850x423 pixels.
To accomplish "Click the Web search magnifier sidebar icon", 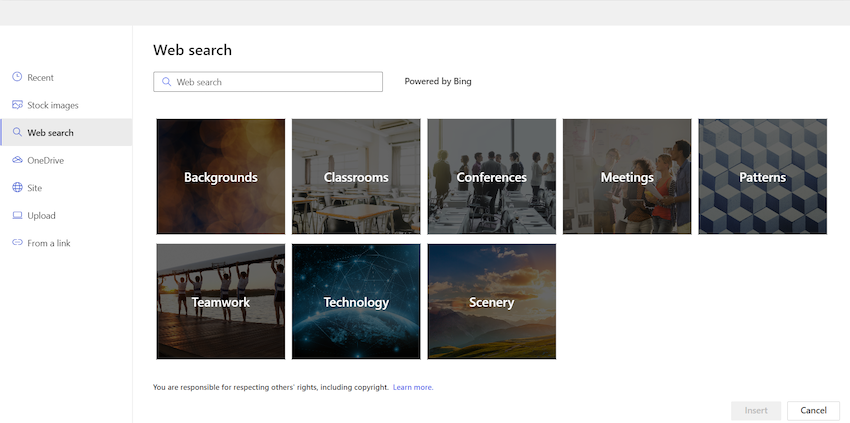I will click(x=17, y=132).
